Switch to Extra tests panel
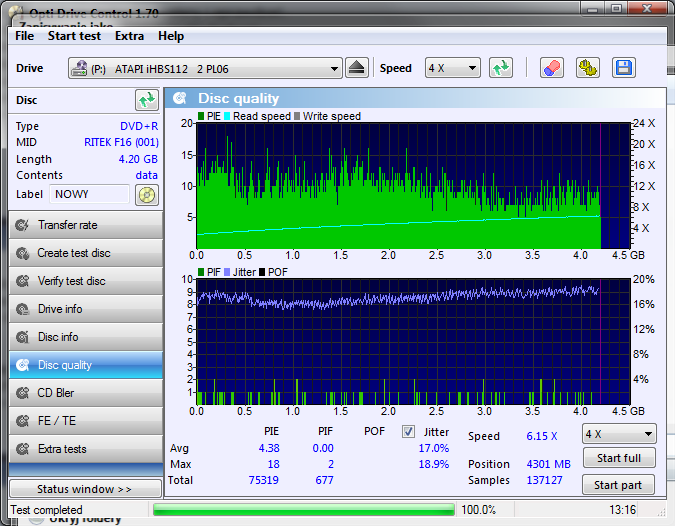This screenshot has width=675, height=526. [x=86, y=449]
